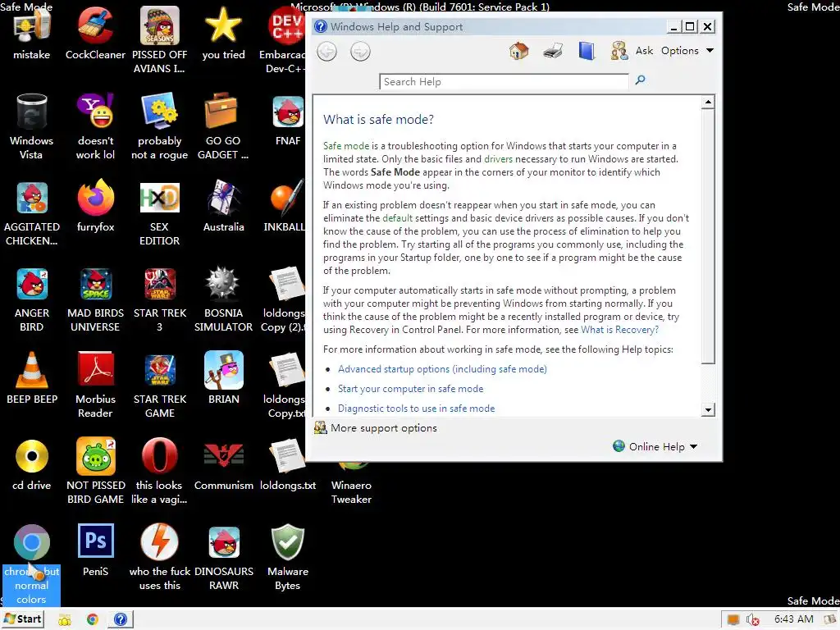Select the 'mistake' computer desktop icon
This screenshot has width=840, height=630.
[32, 34]
